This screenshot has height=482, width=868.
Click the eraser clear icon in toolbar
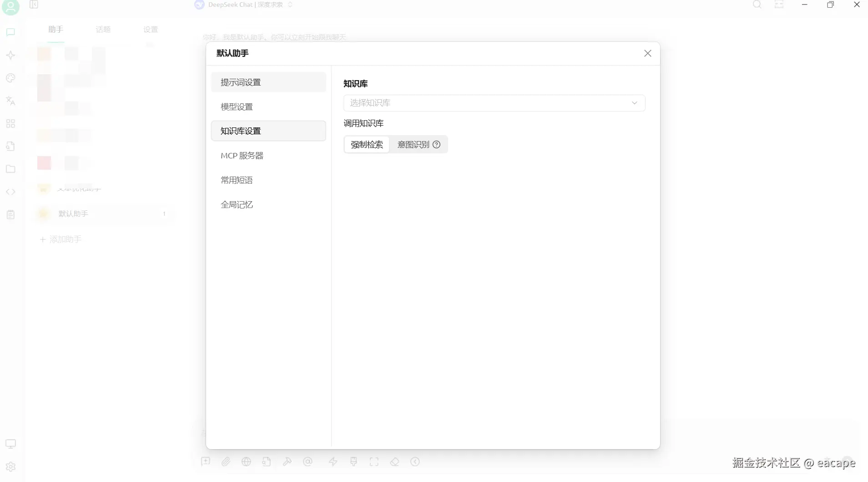(x=394, y=462)
